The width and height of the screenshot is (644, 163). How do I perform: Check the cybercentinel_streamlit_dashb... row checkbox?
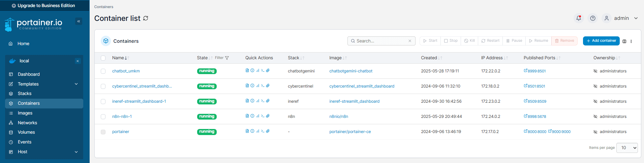click(103, 86)
